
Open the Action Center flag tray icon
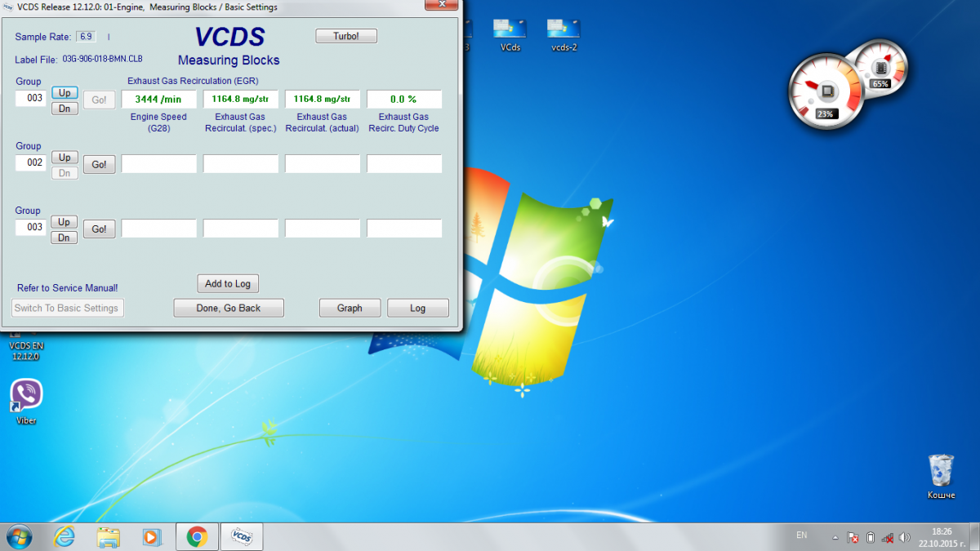[x=853, y=537]
